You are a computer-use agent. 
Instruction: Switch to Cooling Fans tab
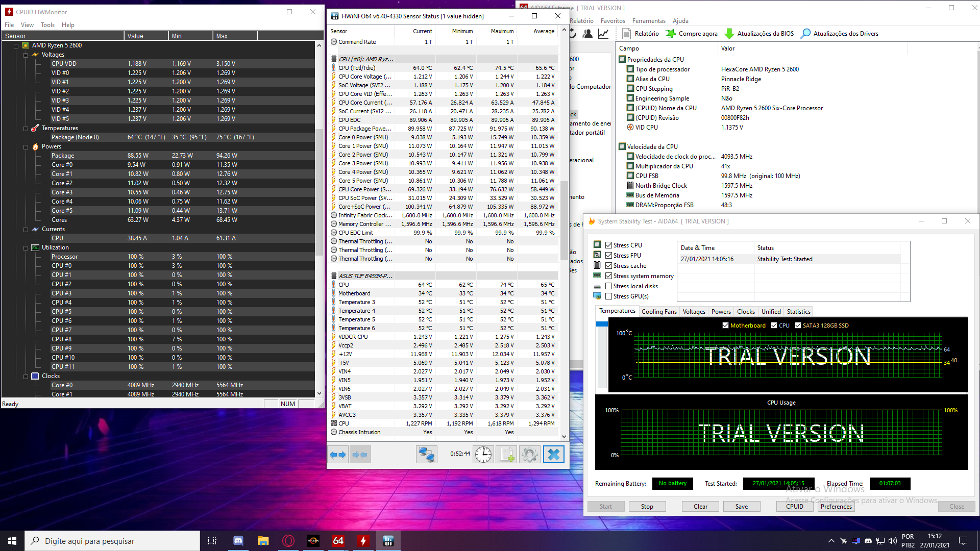pos(659,312)
